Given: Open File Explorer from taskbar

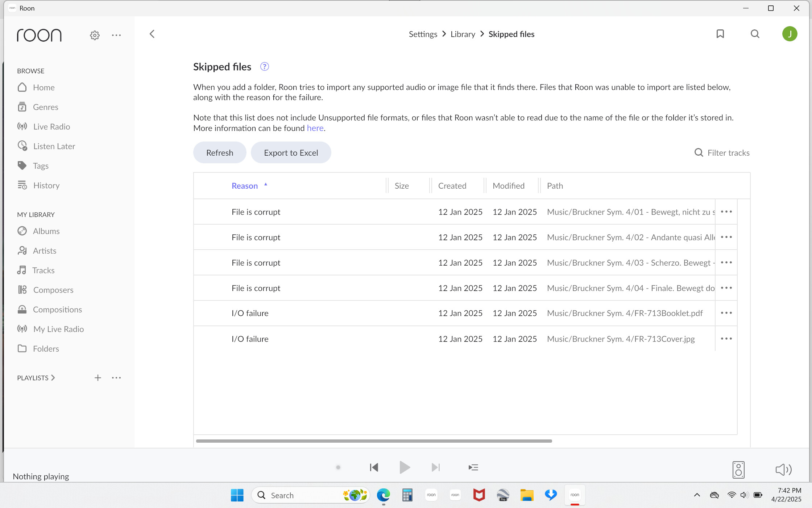Looking at the screenshot, I should pyautogui.click(x=527, y=495).
